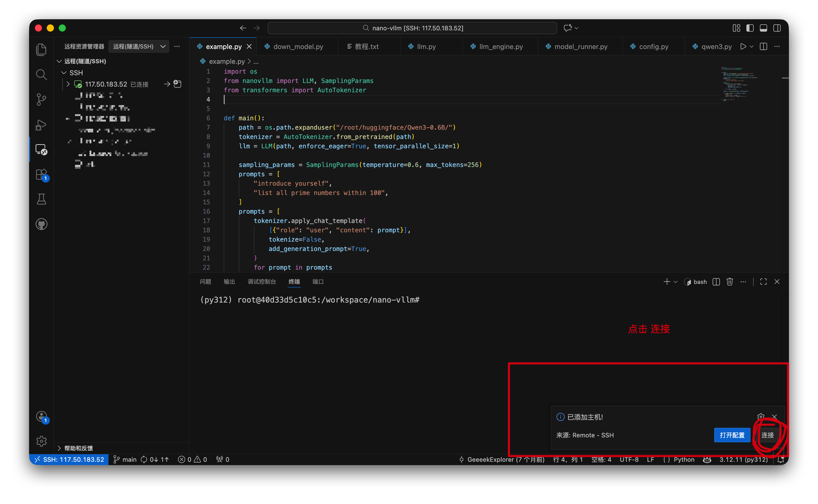The height and width of the screenshot is (504, 818).
Task: Open GitHub view in activity bar
Action: point(41,224)
